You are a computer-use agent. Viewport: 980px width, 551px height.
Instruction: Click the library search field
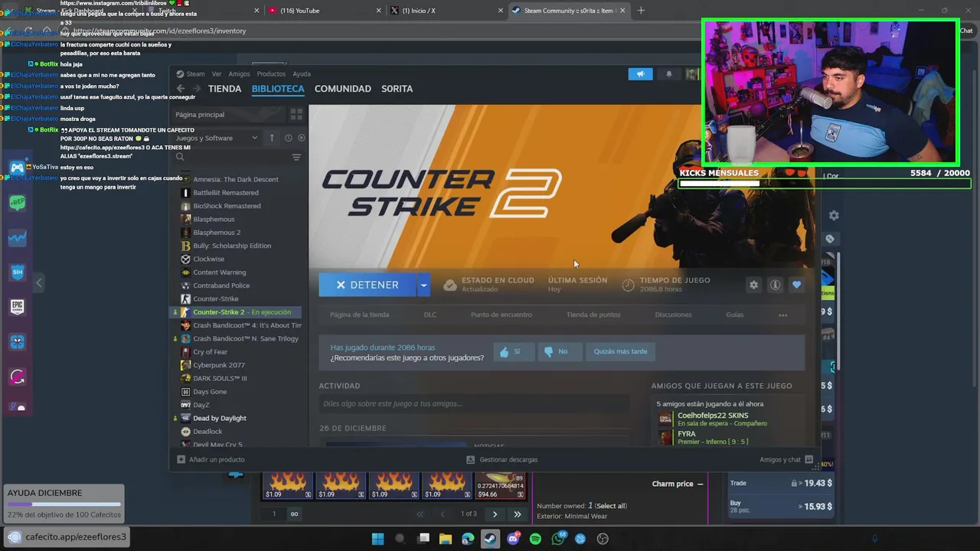point(237,157)
